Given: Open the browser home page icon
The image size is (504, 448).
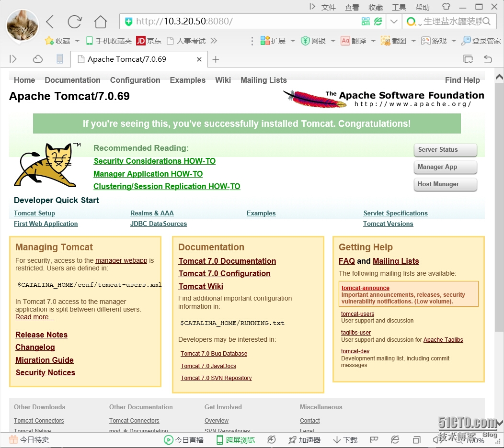Looking at the screenshot, I should click(101, 22).
